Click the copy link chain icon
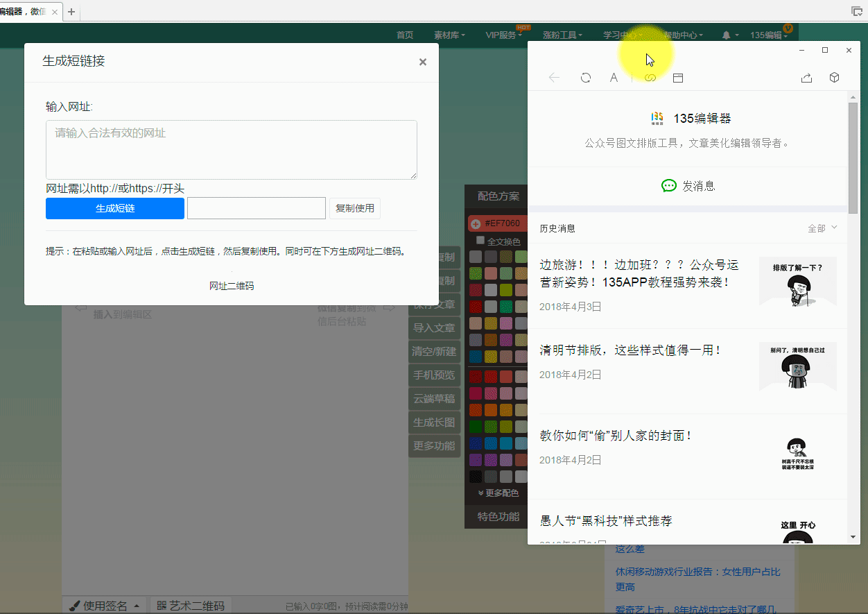Image resolution: width=868 pixels, height=614 pixels. (x=650, y=78)
